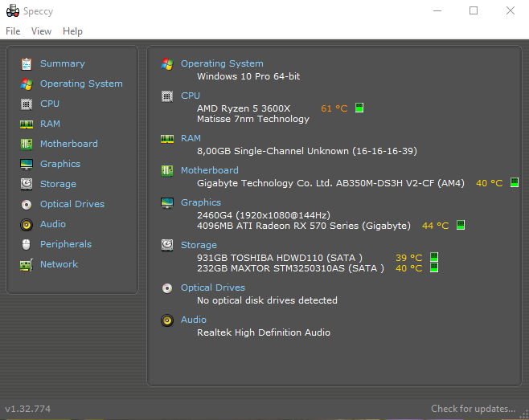
Task: Click the RAM stick icon in sidebar
Action: [27, 124]
